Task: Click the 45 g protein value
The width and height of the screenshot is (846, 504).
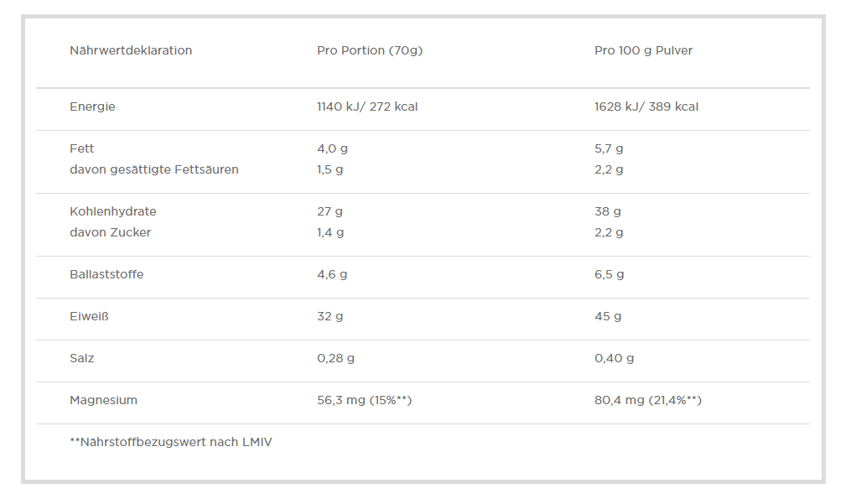Action: tap(608, 317)
